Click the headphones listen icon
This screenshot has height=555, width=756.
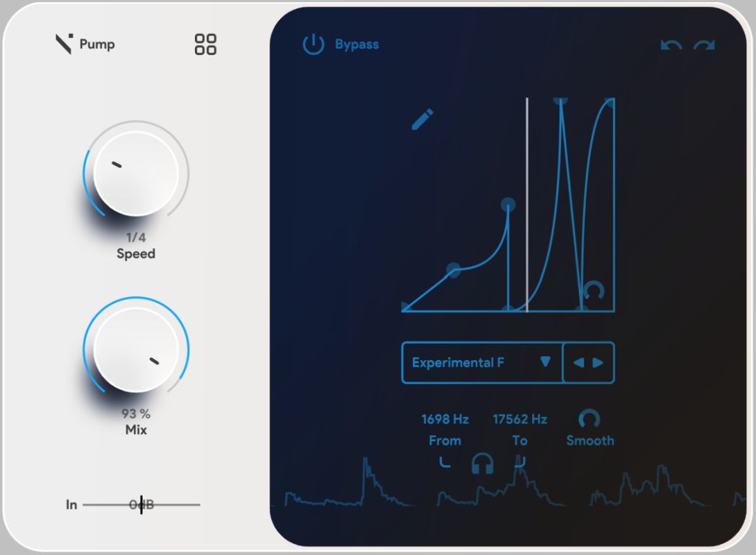[482, 463]
